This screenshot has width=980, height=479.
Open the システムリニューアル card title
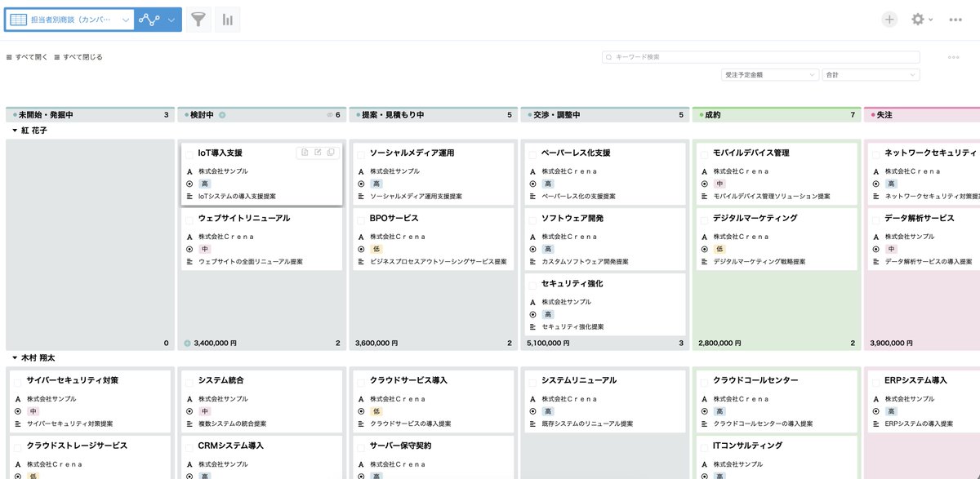579,381
